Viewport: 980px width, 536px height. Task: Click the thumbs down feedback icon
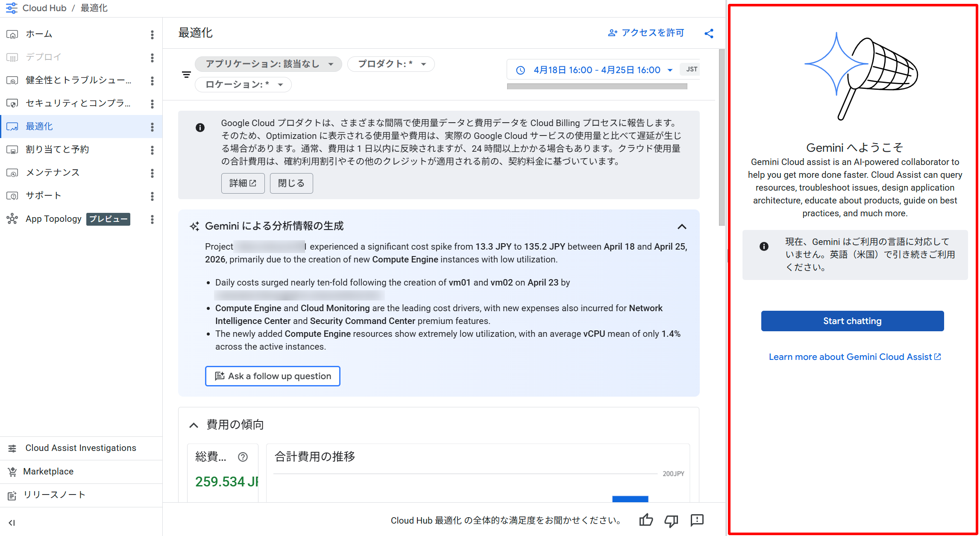point(671,520)
